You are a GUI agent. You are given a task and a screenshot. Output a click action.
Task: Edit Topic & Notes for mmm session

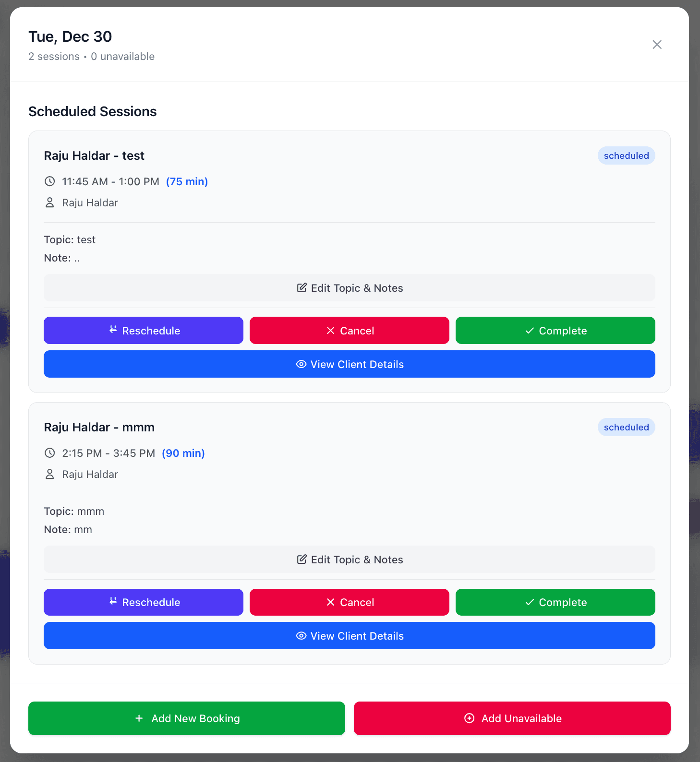tap(349, 560)
